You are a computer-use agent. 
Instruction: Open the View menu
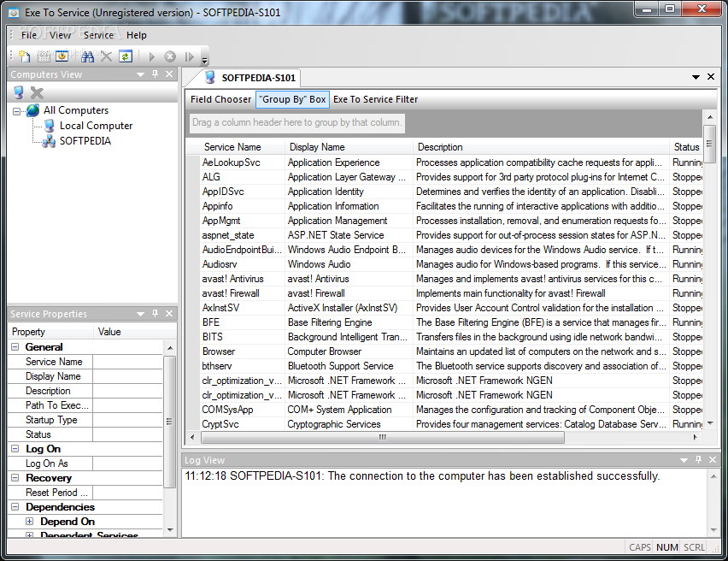[x=61, y=35]
